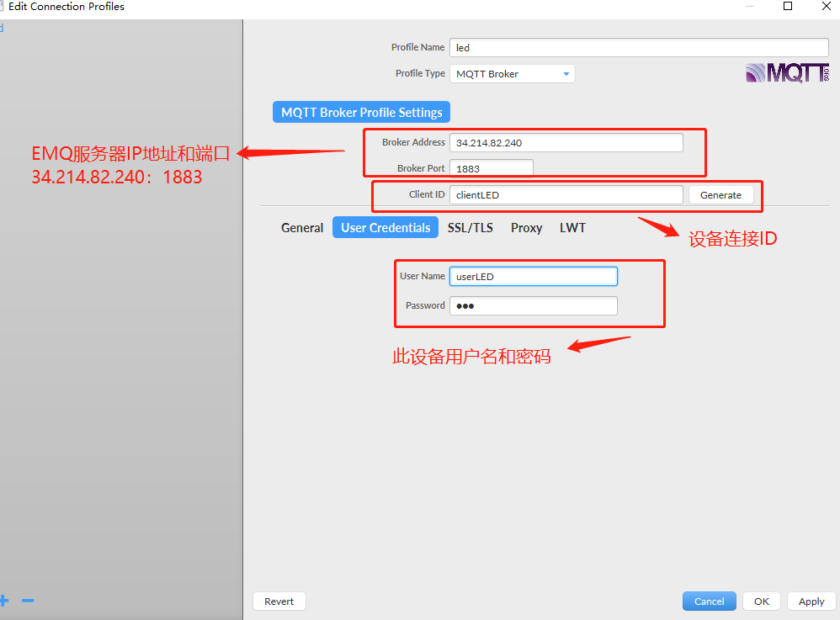This screenshot has height=620, width=840.
Task: Click the MQTT.org logo
Action: point(786,73)
